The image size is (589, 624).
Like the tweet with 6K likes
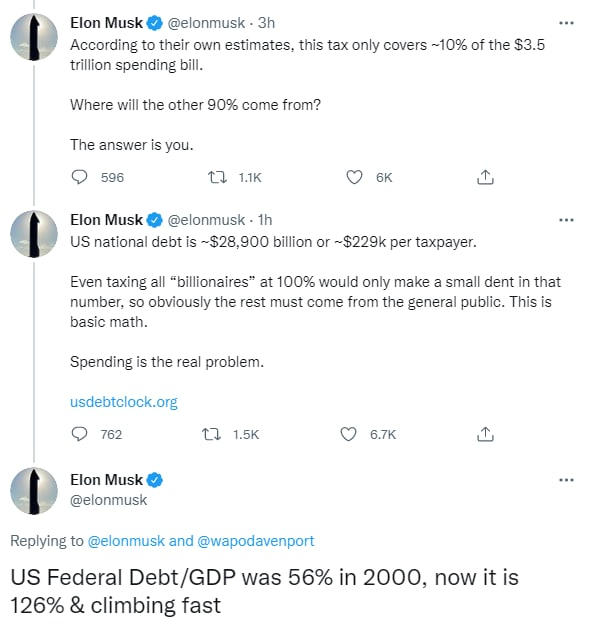click(354, 177)
